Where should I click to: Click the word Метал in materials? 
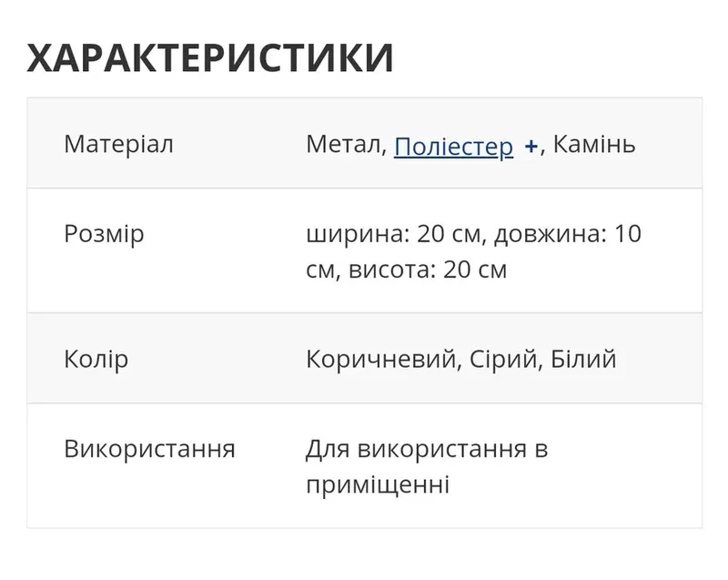[346, 144]
